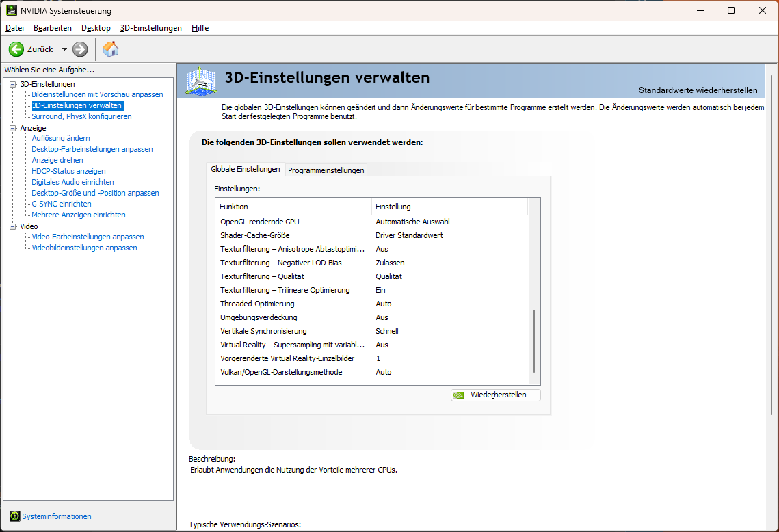Viewport: 779px width, 532px height.
Task: Collapse the Video tree node
Action: click(13, 226)
